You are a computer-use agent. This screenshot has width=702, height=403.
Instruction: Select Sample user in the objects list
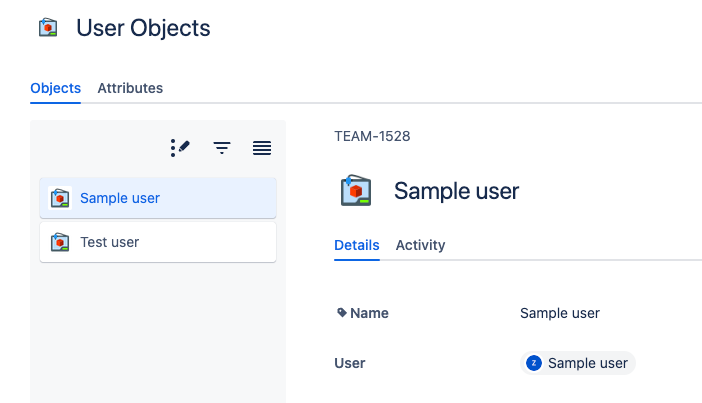(120, 198)
